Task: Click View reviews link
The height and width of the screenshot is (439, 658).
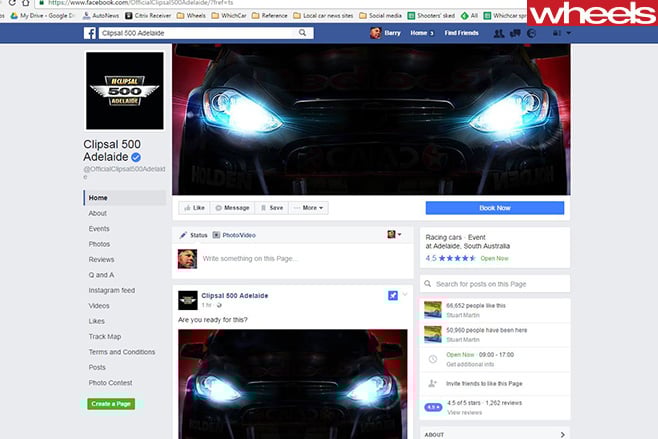Action: 464,413
